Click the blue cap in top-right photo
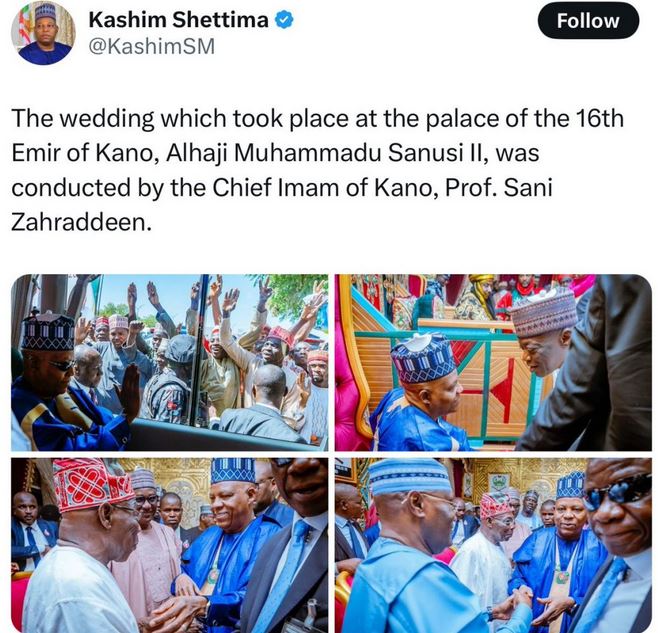The height and width of the screenshot is (633, 658). [423, 357]
